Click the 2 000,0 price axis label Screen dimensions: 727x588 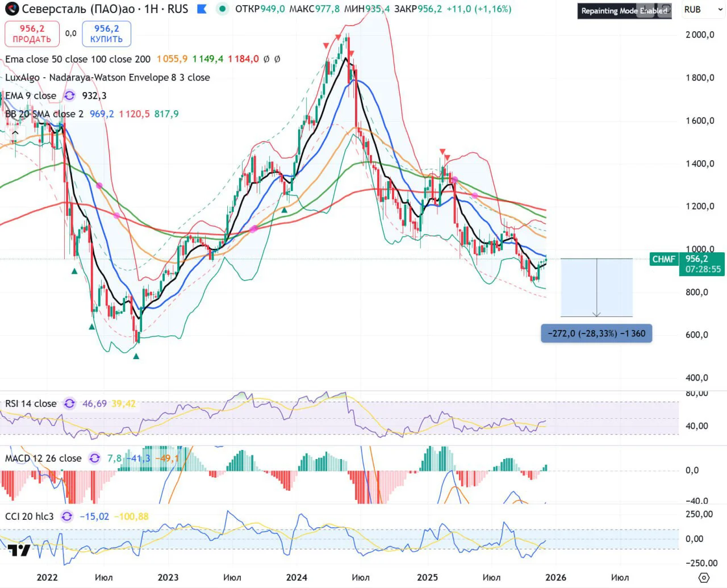coord(700,35)
